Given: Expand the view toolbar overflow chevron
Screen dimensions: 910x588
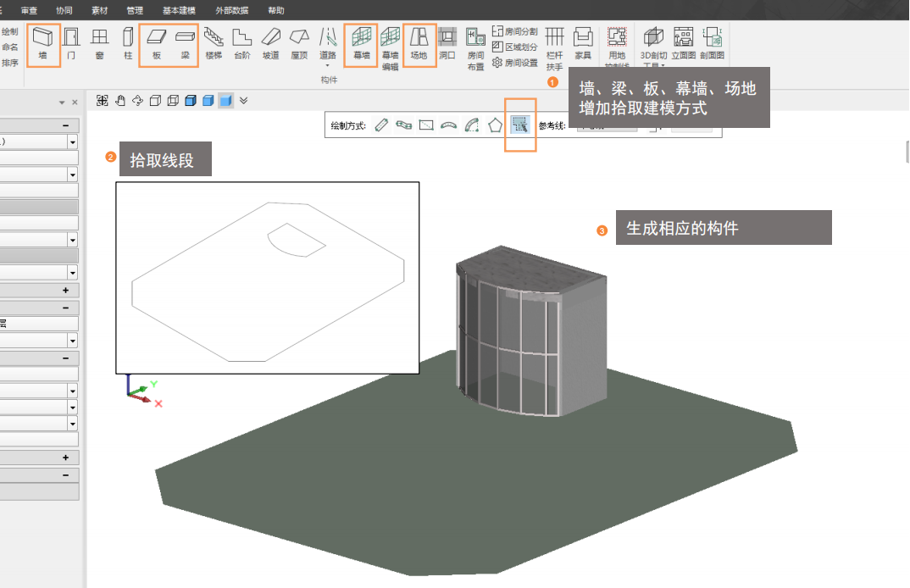Looking at the screenshot, I should click(244, 101).
